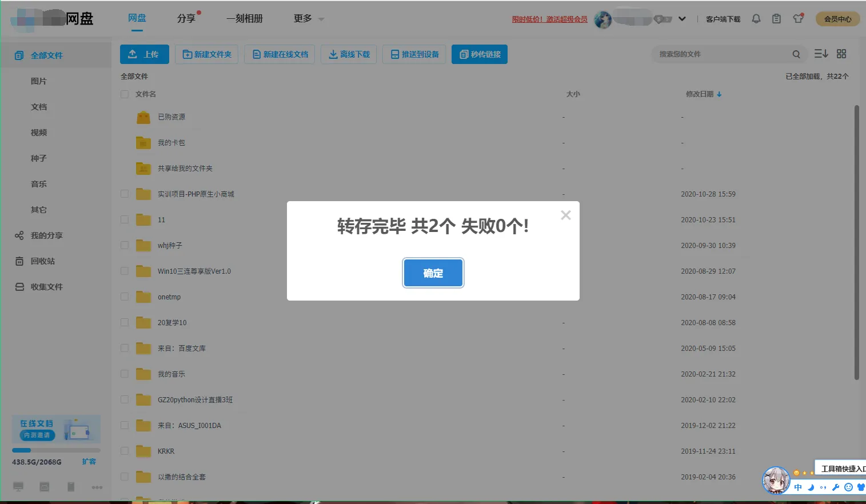Select the checkbox beside 'onetmp' folder
The width and height of the screenshot is (866, 504).
124,297
